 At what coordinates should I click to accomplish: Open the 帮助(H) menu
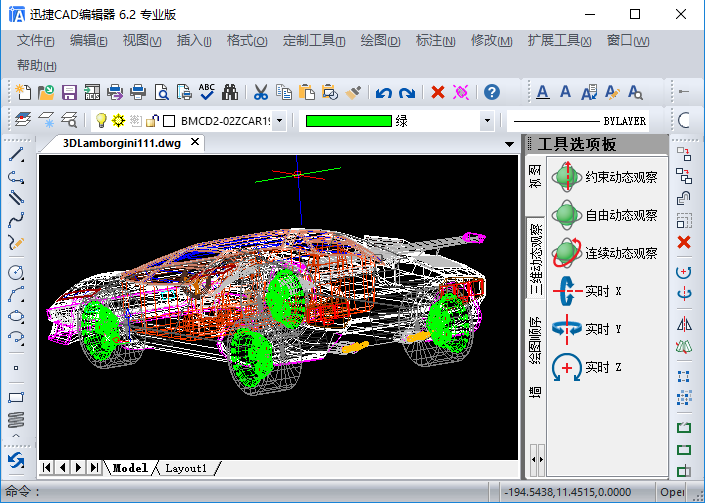[x=36, y=66]
